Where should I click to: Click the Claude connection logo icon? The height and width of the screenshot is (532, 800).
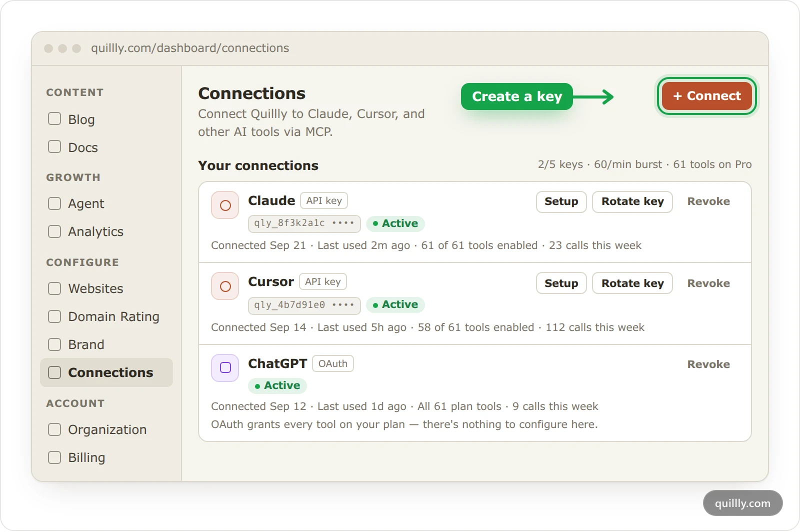point(225,205)
